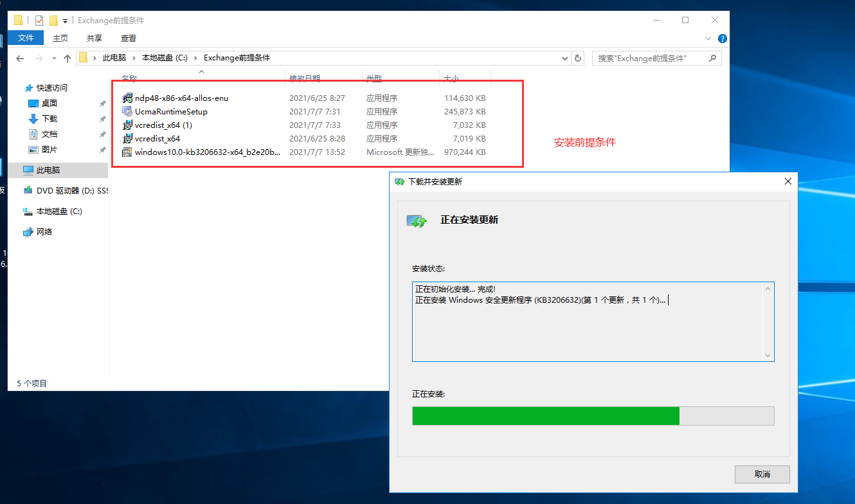Click the 5 个项目 status bar text
The image size is (855, 504).
tap(32, 383)
